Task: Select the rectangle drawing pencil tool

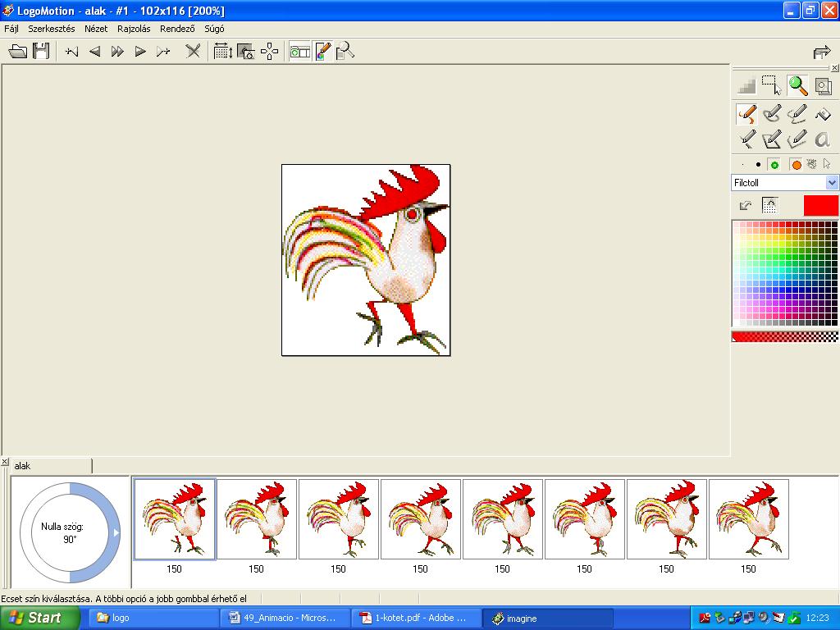Action: (772, 139)
